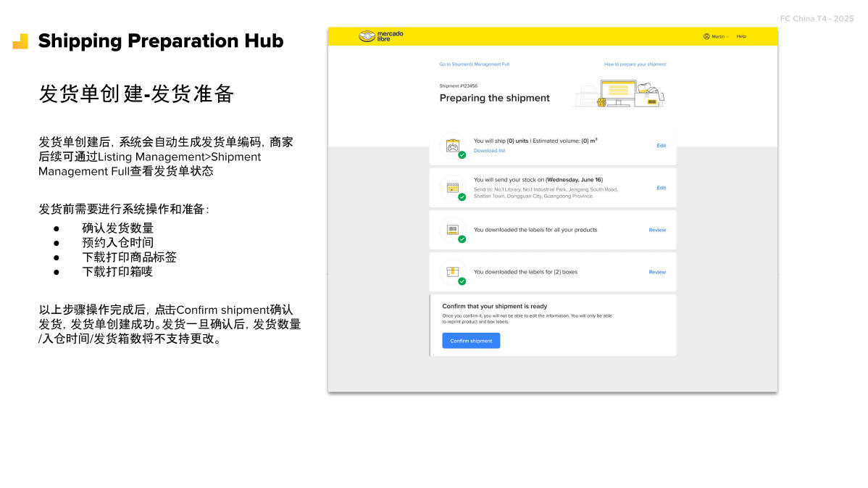Select 'Confirm that your shipment is ready' text

[494, 306]
